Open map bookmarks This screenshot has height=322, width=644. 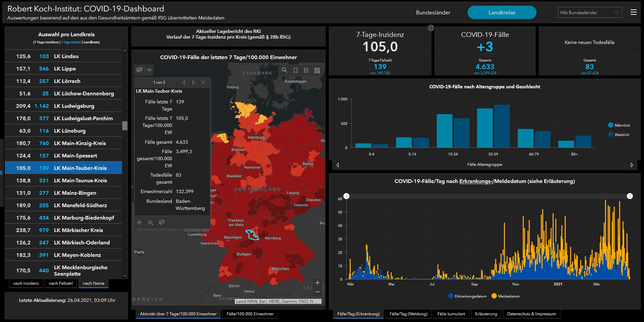tap(295, 70)
